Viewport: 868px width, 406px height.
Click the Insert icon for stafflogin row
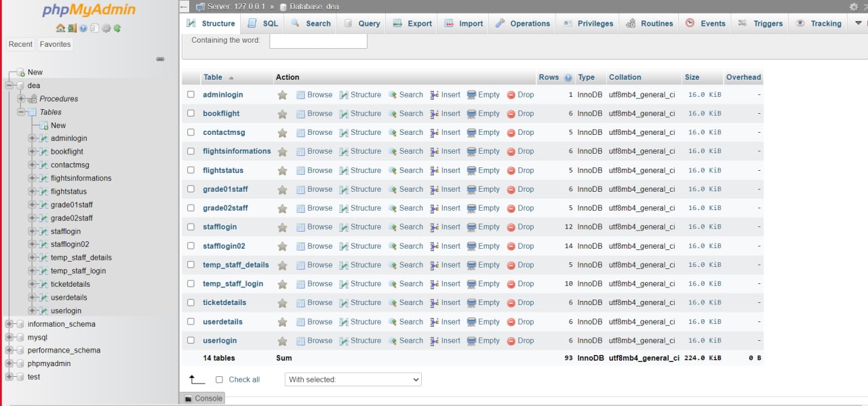pyautogui.click(x=435, y=227)
